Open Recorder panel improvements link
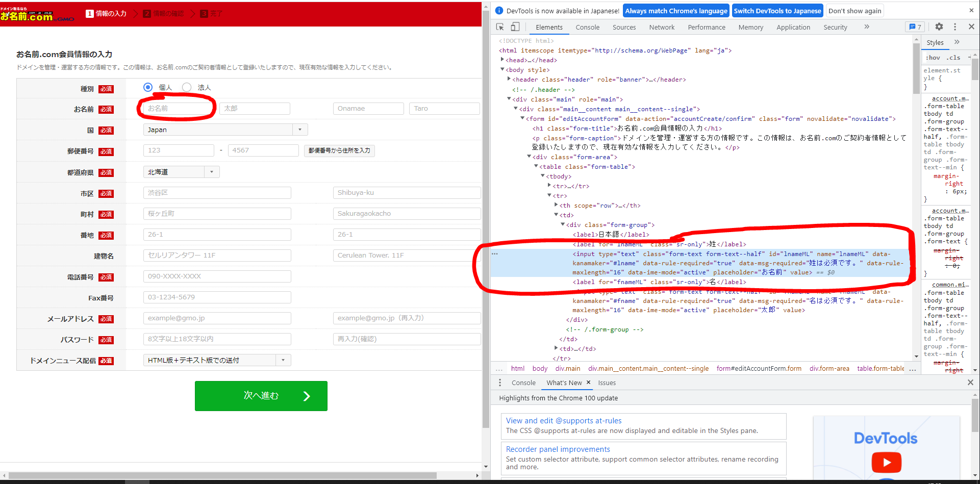 [x=558, y=449]
